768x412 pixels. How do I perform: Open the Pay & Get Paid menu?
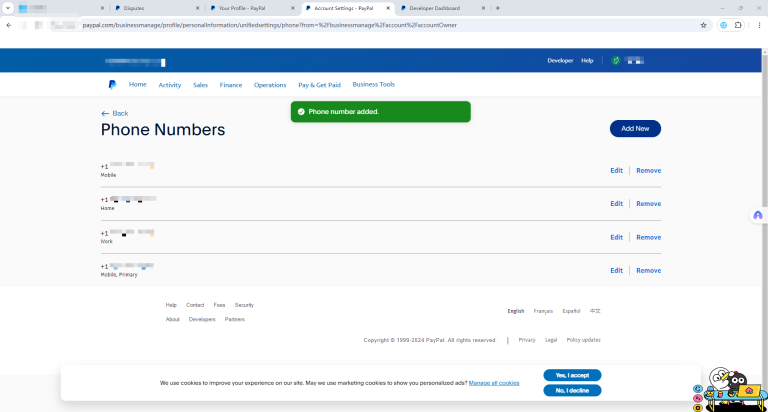point(319,85)
